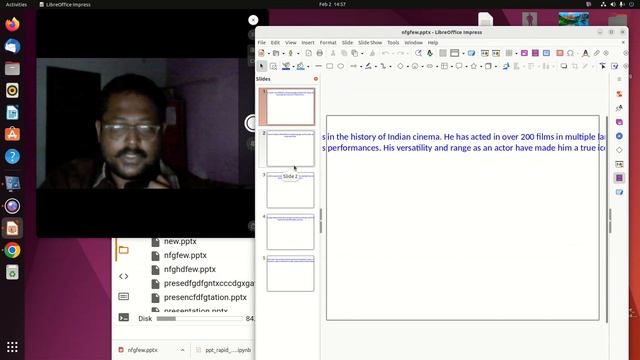
Task: Open the View menu in Impress
Action: pyautogui.click(x=291, y=42)
